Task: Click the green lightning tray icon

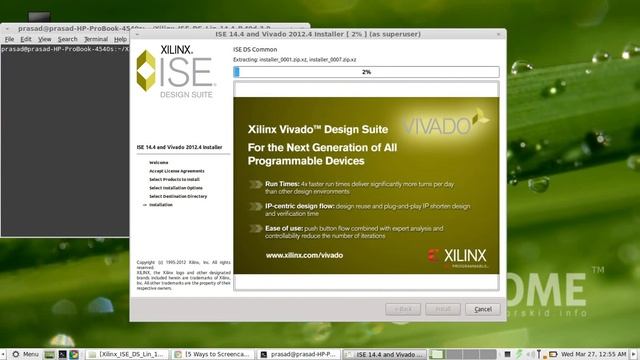Action: click(x=519, y=354)
